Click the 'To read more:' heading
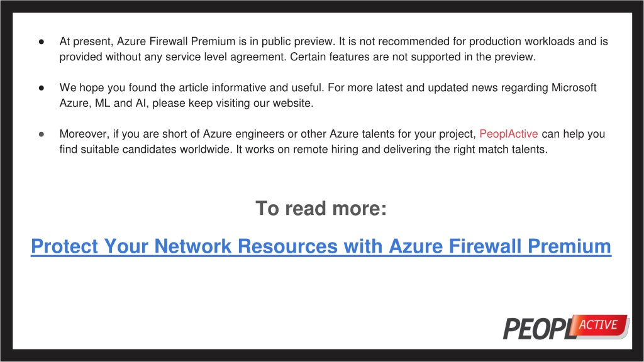Image resolution: width=644 pixels, height=362 pixels. 321,209
